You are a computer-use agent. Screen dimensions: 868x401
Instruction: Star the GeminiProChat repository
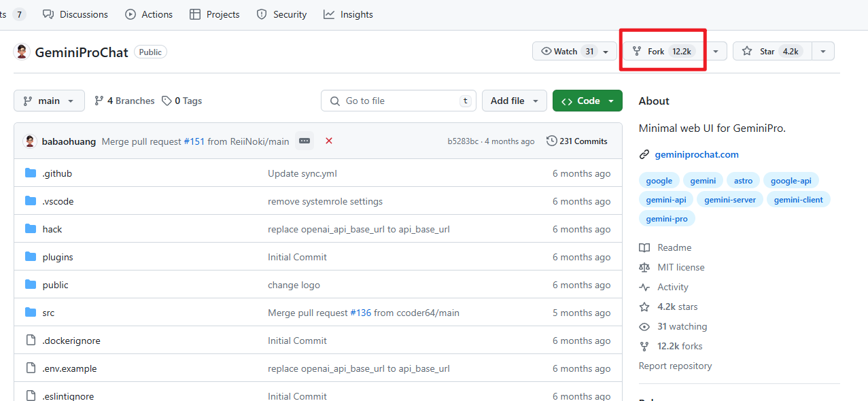771,52
